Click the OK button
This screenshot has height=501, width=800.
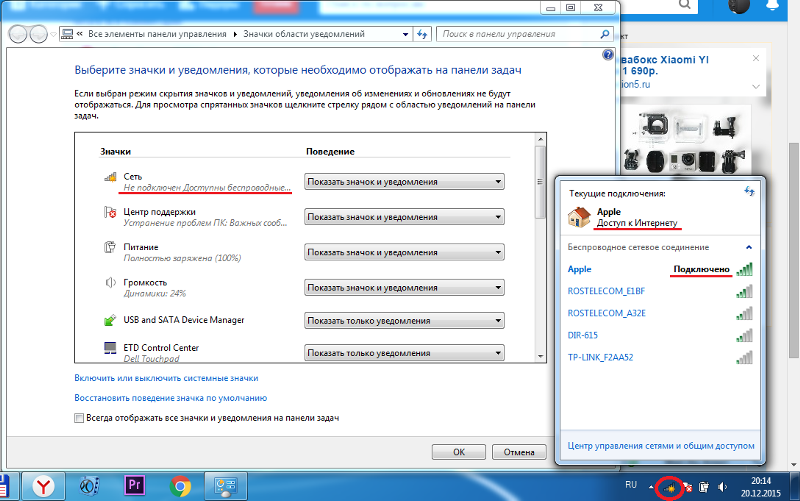459,452
